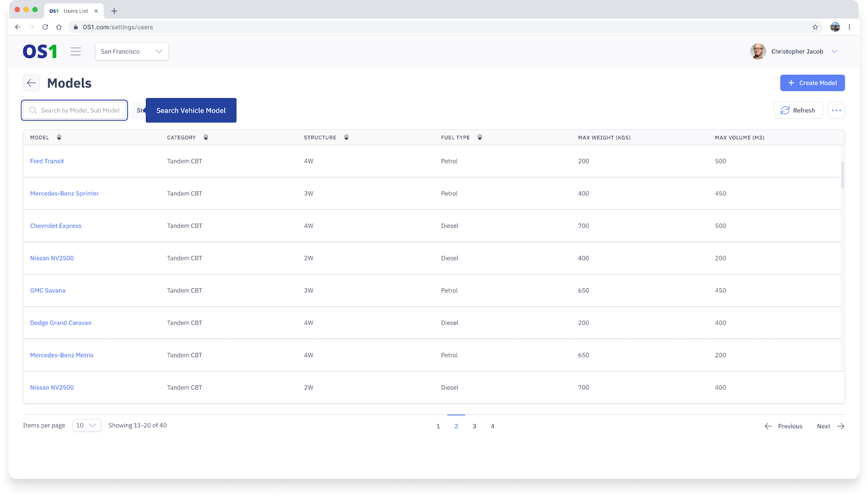
Task: Open Nissan NV2500 with max weight 700
Action: [52, 387]
